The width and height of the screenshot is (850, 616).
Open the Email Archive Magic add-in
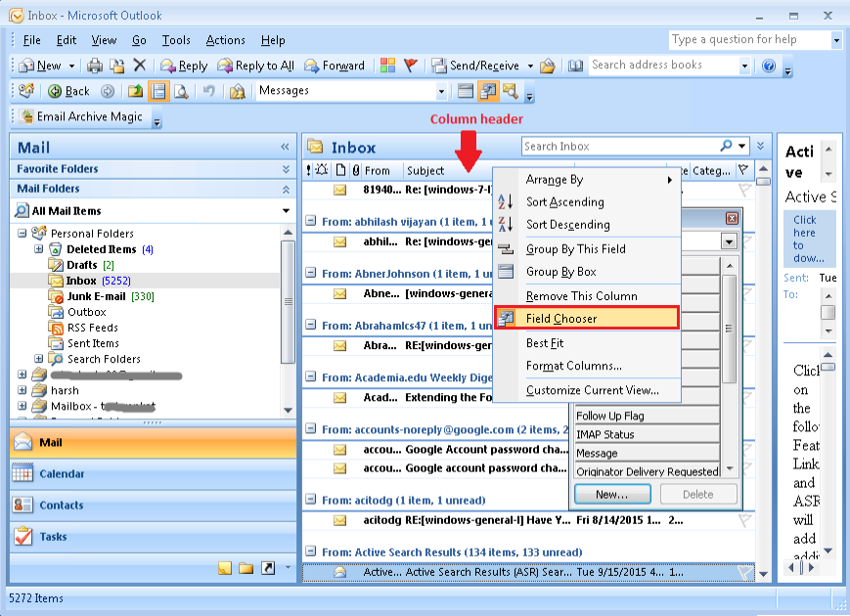tap(82, 116)
